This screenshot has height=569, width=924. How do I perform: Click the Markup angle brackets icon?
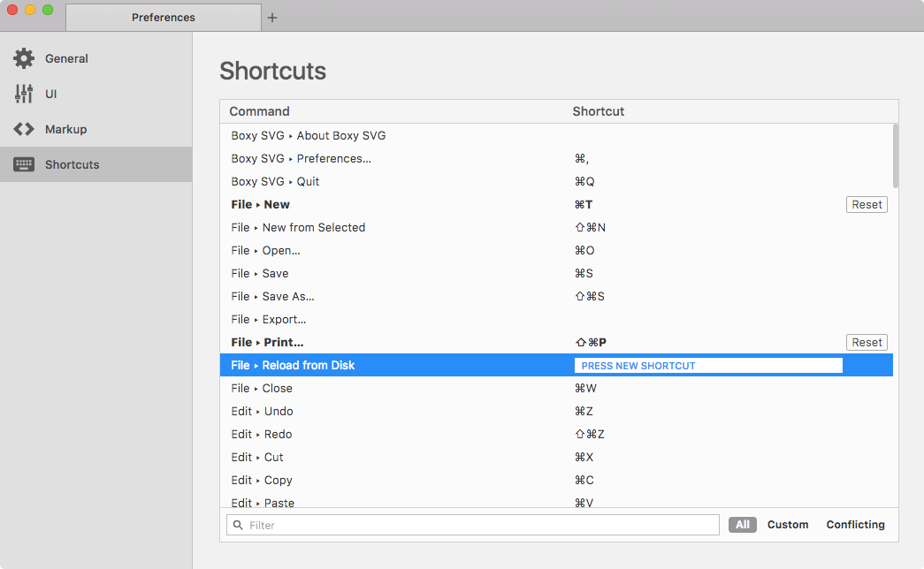[24, 129]
